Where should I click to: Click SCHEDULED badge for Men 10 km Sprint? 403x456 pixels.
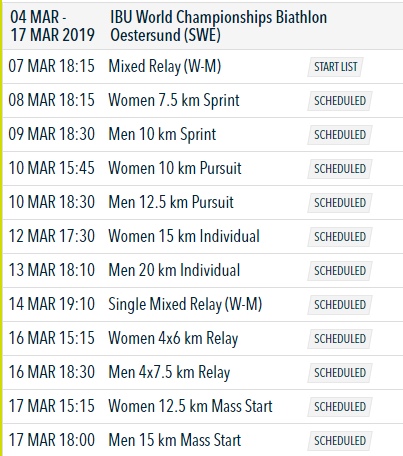pyautogui.click(x=340, y=135)
